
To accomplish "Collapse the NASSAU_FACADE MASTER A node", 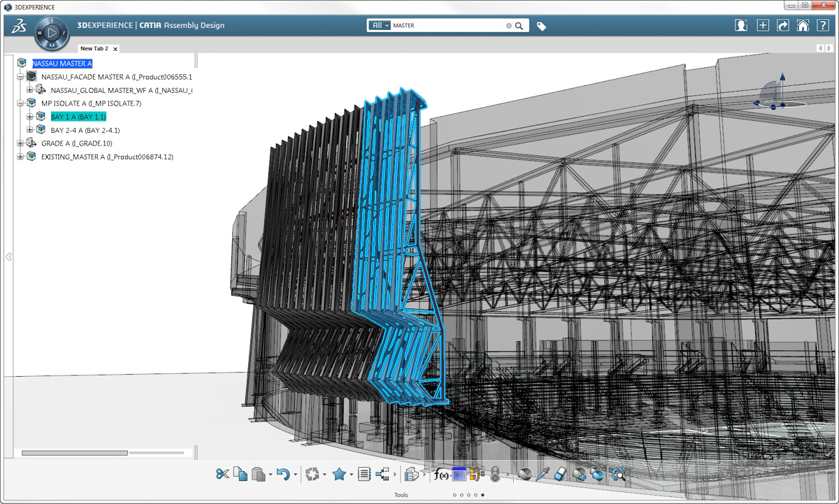I will tap(20, 77).
